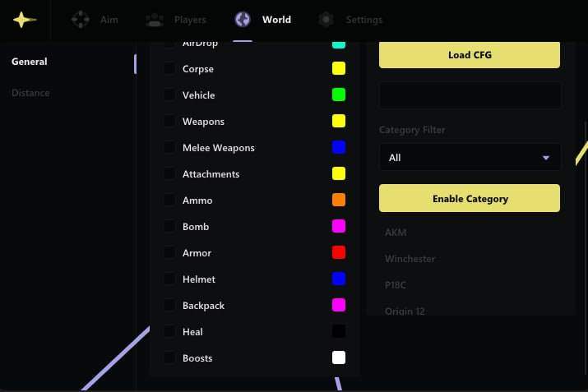Click the Boosts label
Screen dimensions: 588x392
(197, 358)
